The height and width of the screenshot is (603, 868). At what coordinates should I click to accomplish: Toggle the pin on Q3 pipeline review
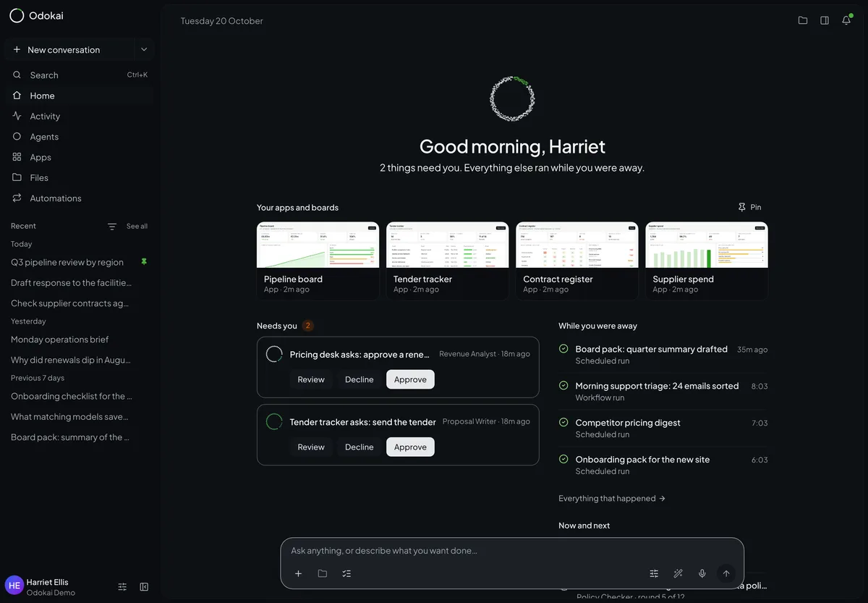144,262
